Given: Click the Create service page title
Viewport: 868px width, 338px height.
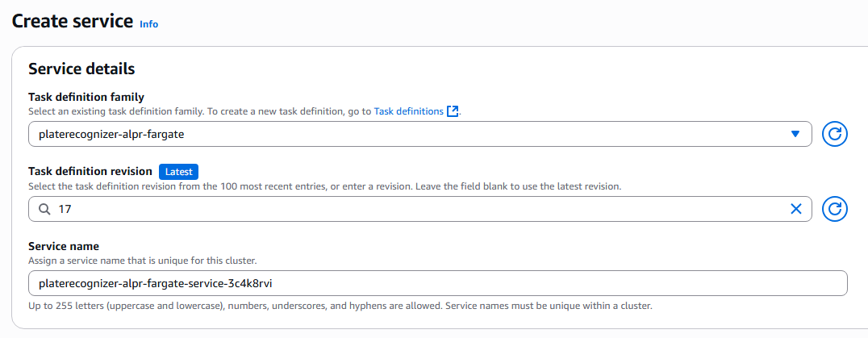Looking at the screenshot, I should coord(73,22).
